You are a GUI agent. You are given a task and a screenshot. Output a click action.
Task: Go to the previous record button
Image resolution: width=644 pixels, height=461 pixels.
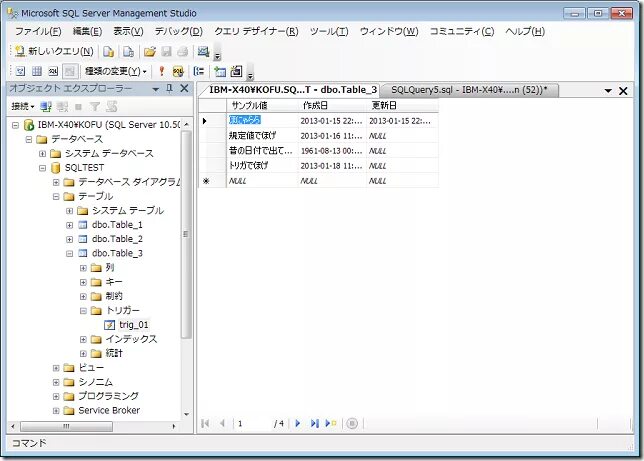[222, 423]
